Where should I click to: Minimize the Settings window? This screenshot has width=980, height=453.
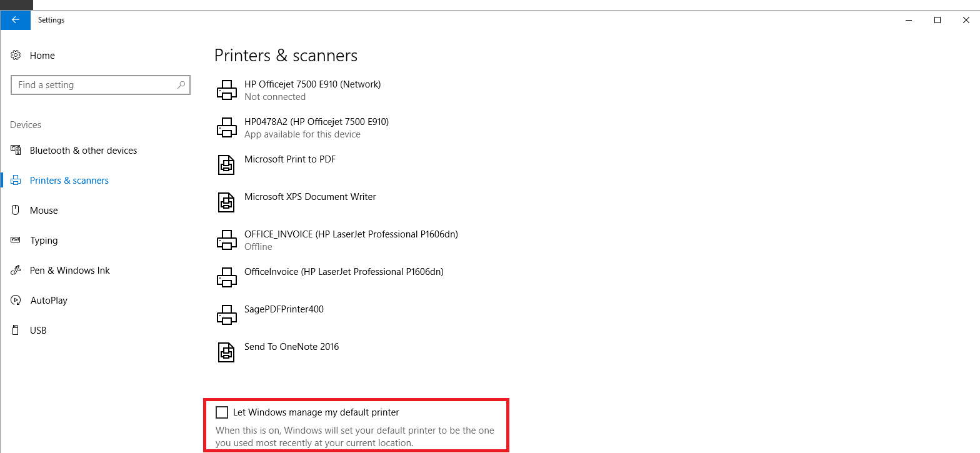tap(908, 20)
